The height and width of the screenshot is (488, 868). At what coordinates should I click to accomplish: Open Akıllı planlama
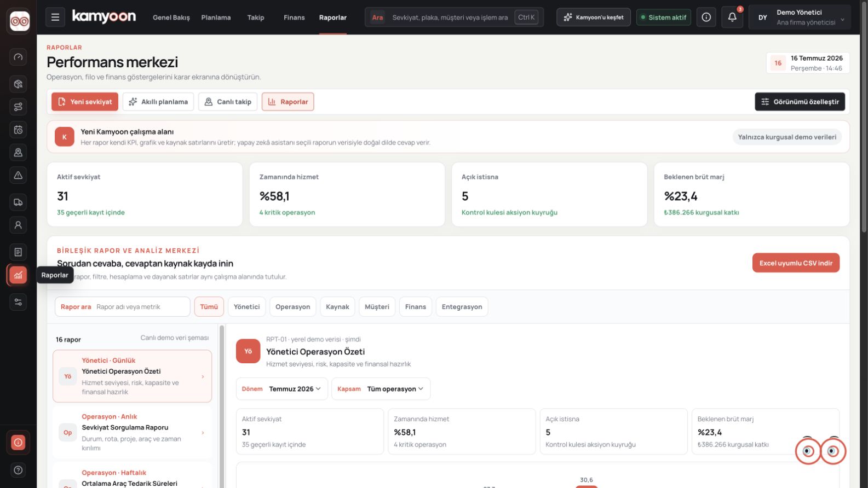point(158,102)
